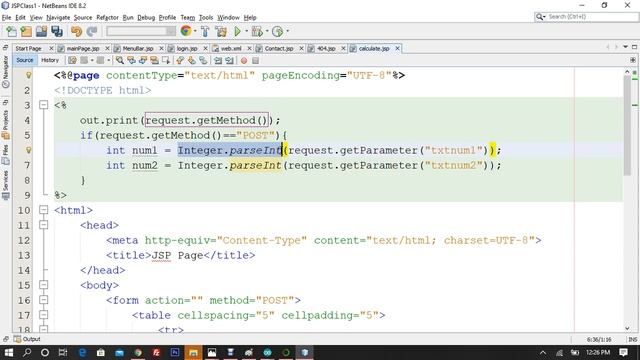This screenshot has height=360, width=640.
Task: Click the Debug Project icon
Action: click(257, 31)
